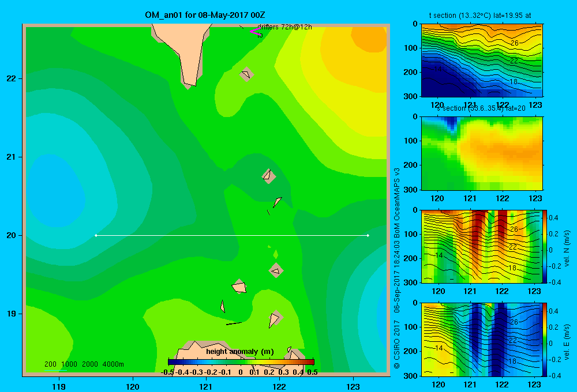Image resolution: width=577 pixels, height=392 pixels.
Task: Click the blue low-anomaly eddy near 119°E
Action: pos(55,191)
